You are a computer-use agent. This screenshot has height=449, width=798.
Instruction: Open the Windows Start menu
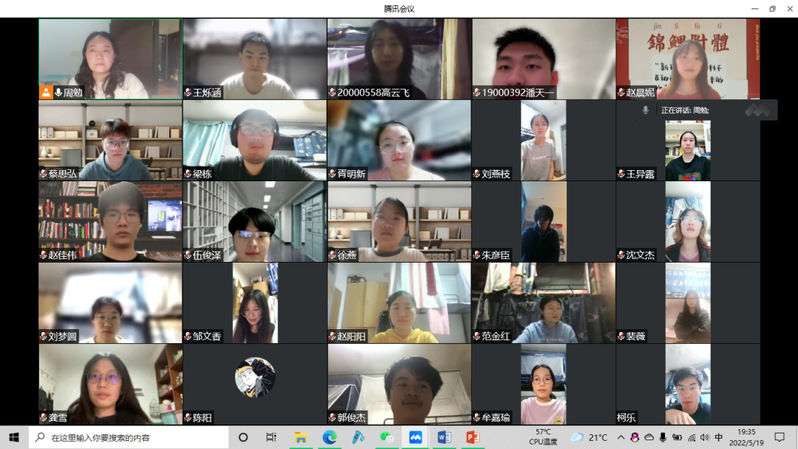(x=14, y=437)
